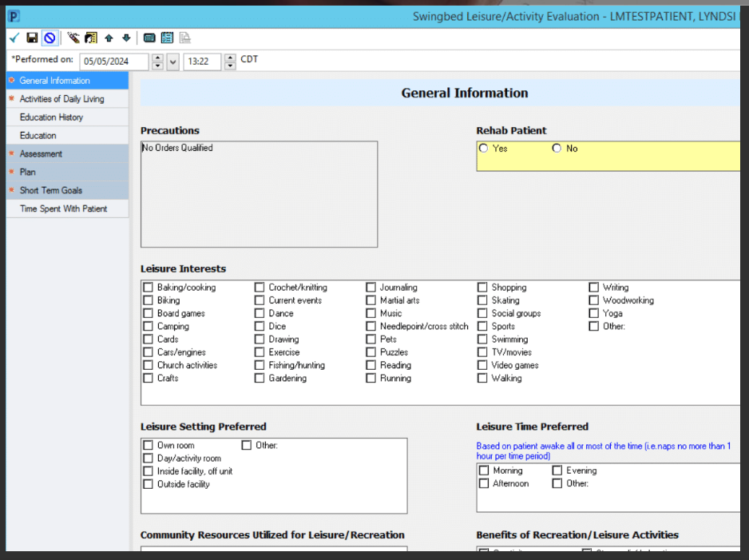Select No for Rehab Patient
The image size is (749, 560).
(x=557, y=148)
